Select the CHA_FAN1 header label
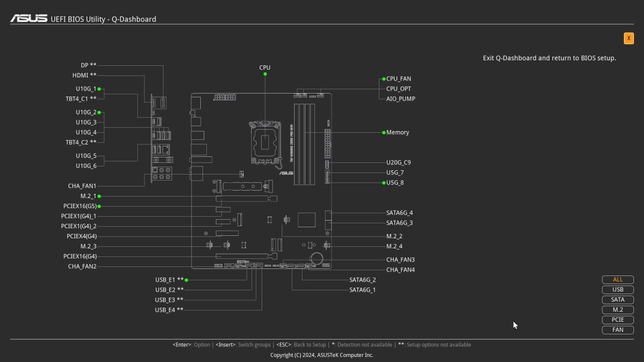 [82, 186]
